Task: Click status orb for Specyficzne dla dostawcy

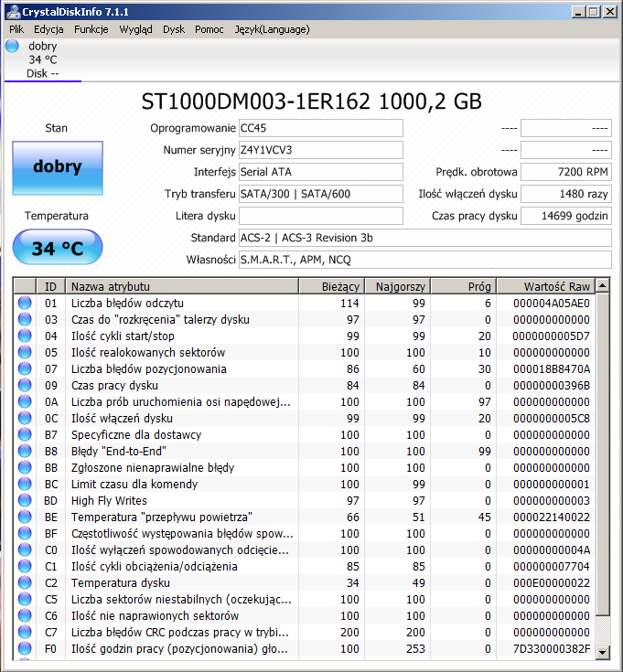Action: 25,434
